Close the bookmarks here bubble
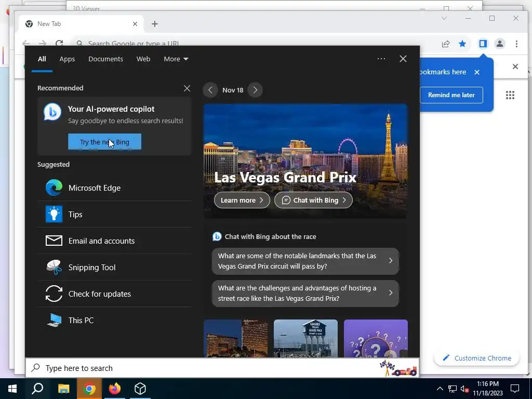532x399 pixels. tap(477, 72)
